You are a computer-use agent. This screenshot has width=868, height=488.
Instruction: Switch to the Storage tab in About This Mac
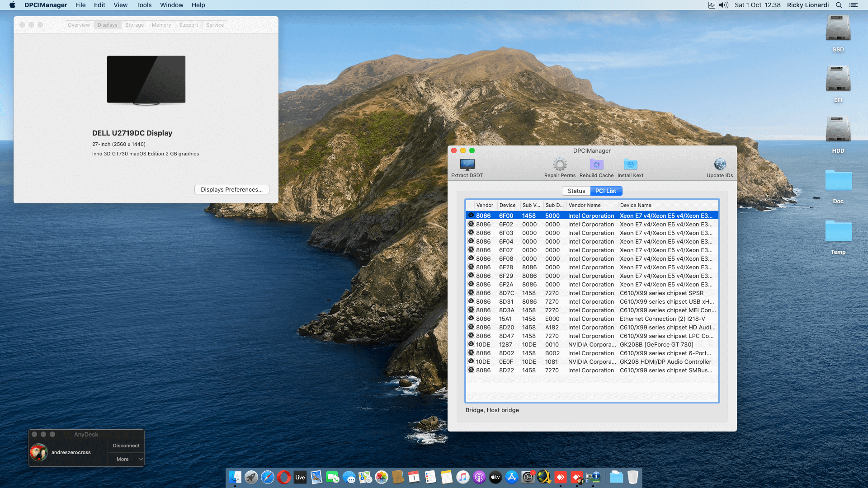(x=134, y=25)
